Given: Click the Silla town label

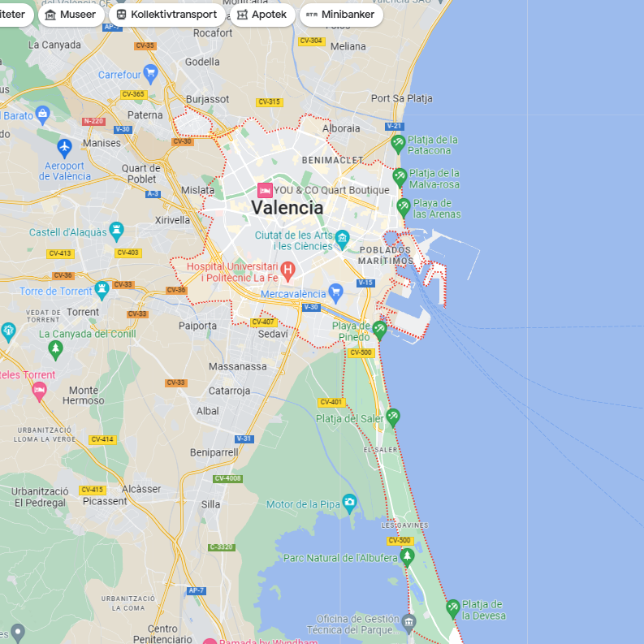Looking at the screenshot, I should (x=210, y=504).
